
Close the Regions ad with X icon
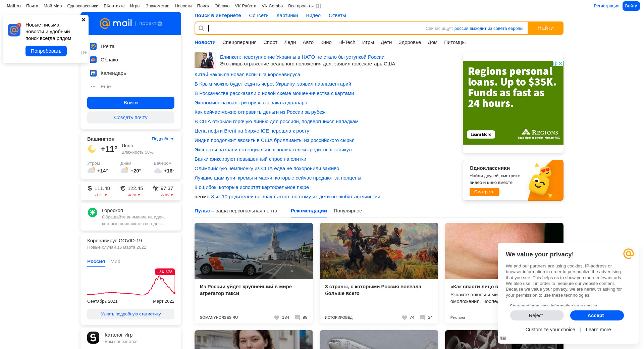(561, 63)
